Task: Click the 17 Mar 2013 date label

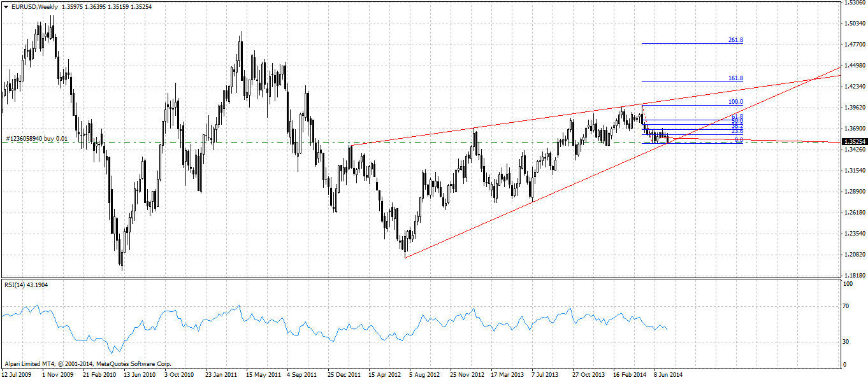Action: [x=508, y=375]
